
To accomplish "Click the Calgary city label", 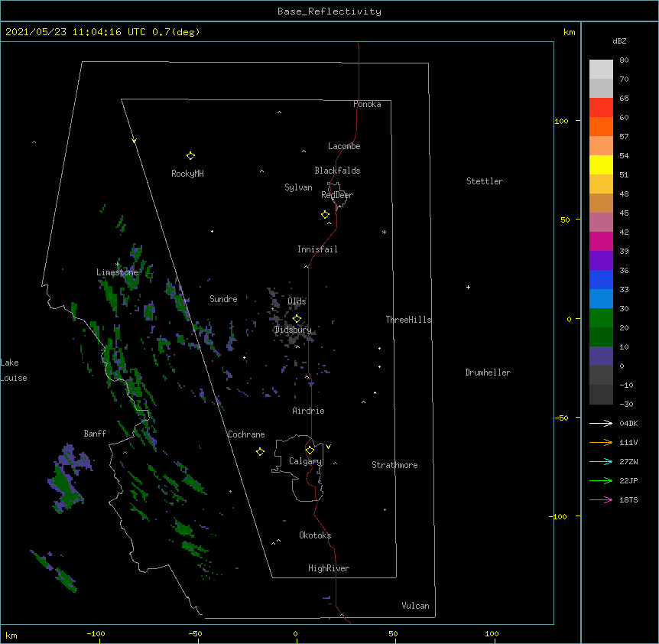I will pos(305,461).
